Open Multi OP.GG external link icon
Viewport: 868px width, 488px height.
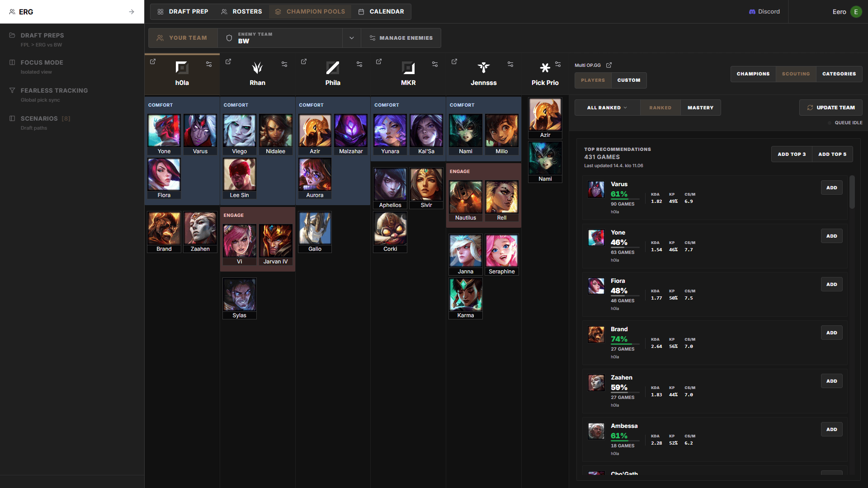(x=609, y=65)
